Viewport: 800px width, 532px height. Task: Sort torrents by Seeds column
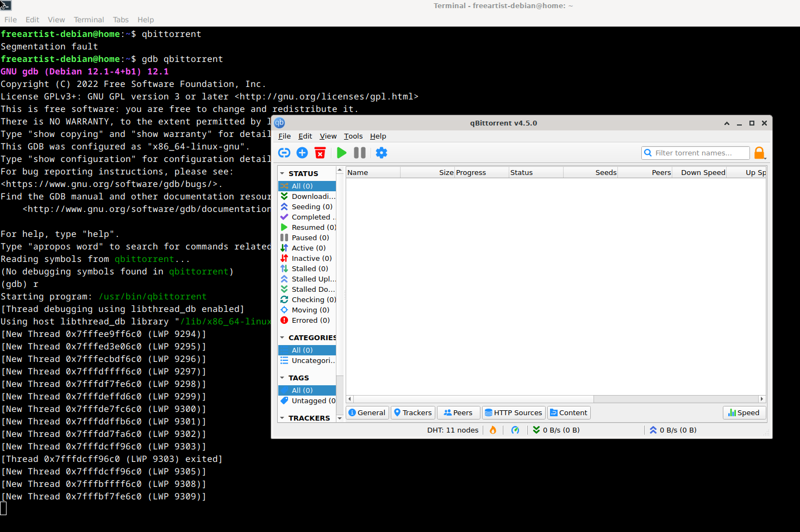tap(590, 172)
